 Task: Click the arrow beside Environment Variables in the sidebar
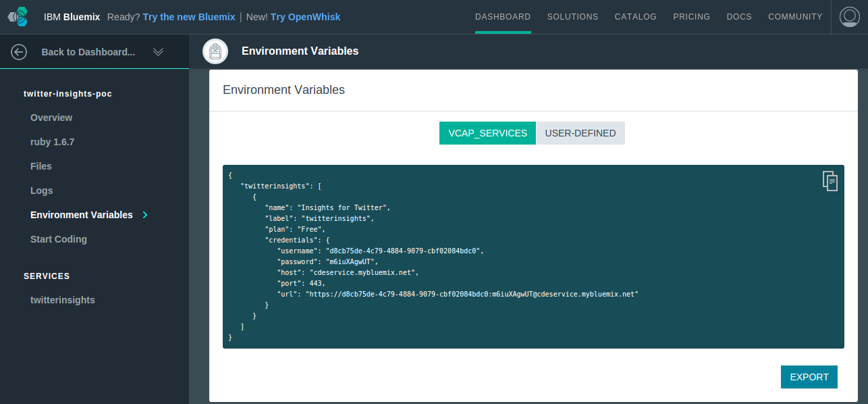145,215
